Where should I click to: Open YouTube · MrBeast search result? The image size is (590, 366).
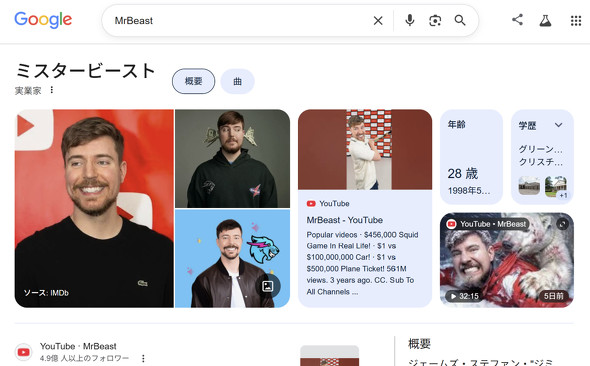click(x=78, y=346)
